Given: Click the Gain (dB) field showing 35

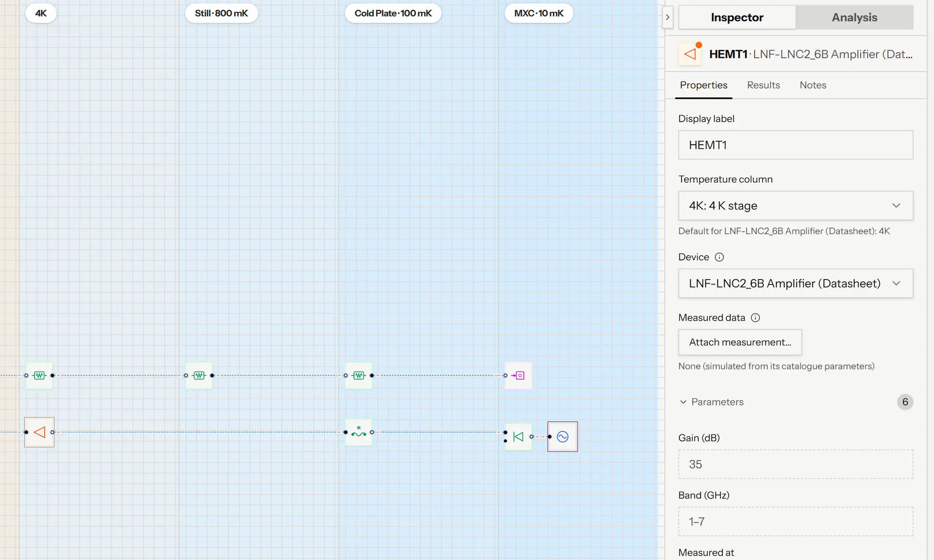Looking at the screenshot, I should tap(796, 464).
